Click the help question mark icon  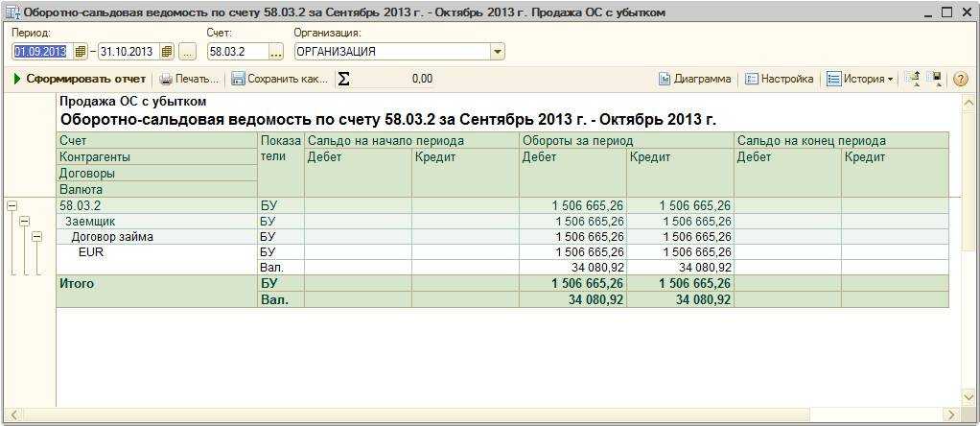click(x=960, y=79)
